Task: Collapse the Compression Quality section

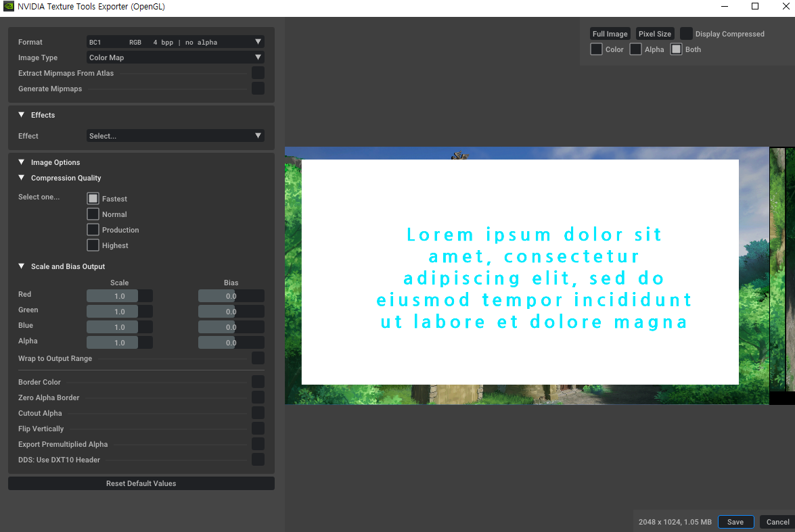Action: [x=21, y=178]
